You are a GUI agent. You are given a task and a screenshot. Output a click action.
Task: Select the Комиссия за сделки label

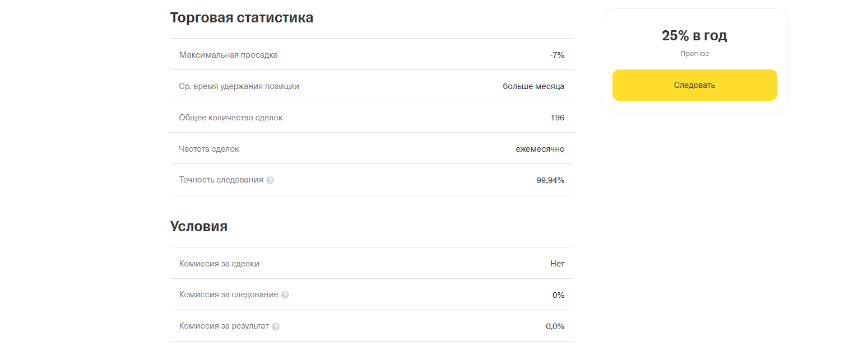219,264
